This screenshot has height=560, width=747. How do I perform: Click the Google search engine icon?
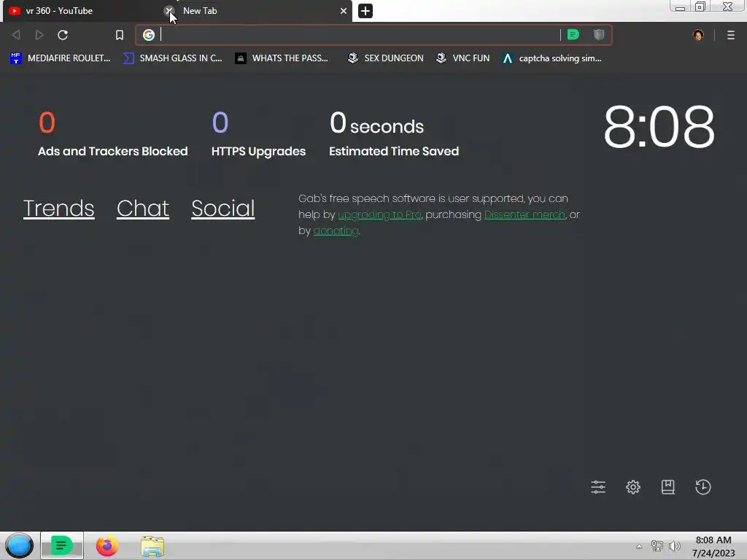[x=149, y=35]
